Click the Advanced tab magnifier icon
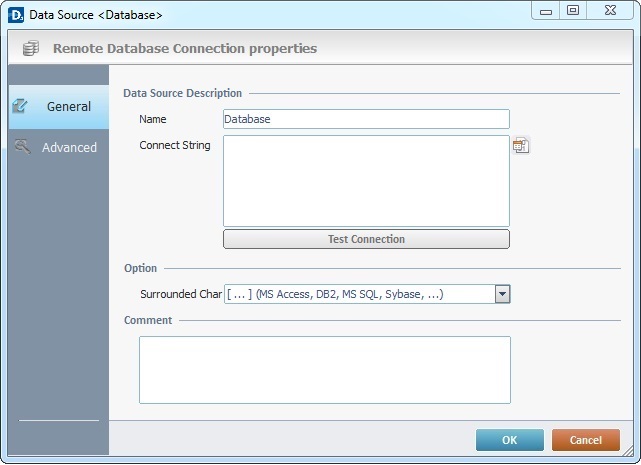This screenshot has height=465, width=641. coord(22,146)
